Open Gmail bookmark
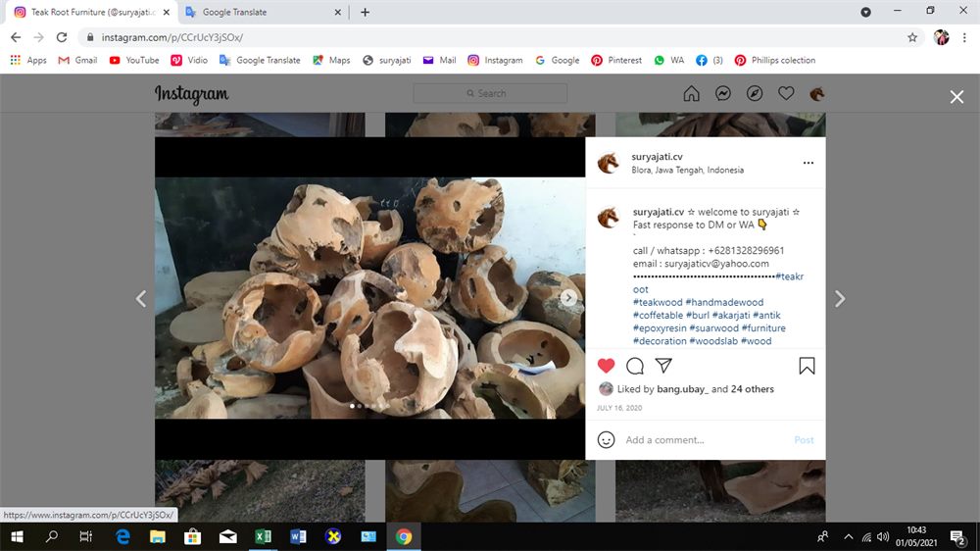This screenshot has width=980, height=551. pos(77,60)
